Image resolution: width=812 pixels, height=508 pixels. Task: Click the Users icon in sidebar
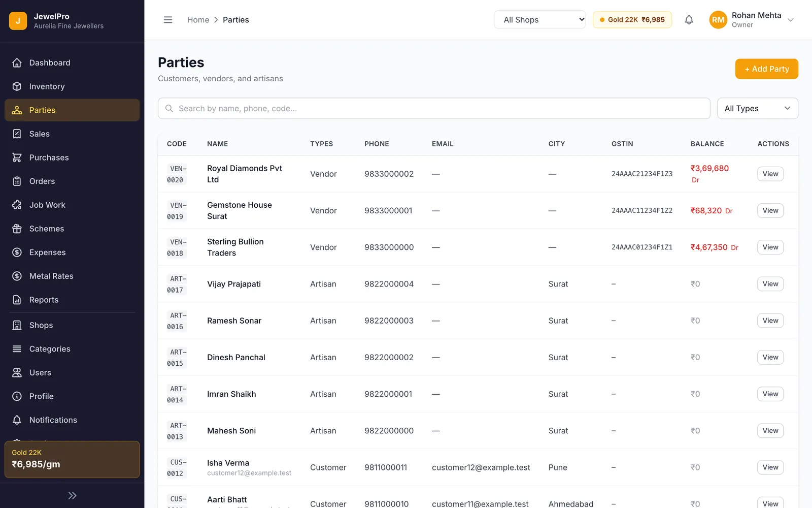pyautogui.click(x=17, y=372)
